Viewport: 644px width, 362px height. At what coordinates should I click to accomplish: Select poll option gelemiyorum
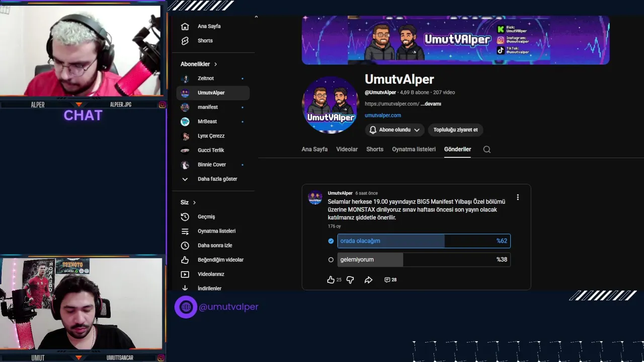point(424,259)
